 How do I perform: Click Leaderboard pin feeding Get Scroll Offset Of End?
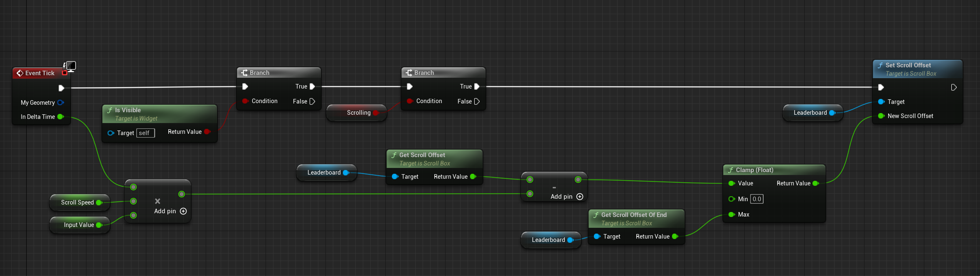point(570,240)
